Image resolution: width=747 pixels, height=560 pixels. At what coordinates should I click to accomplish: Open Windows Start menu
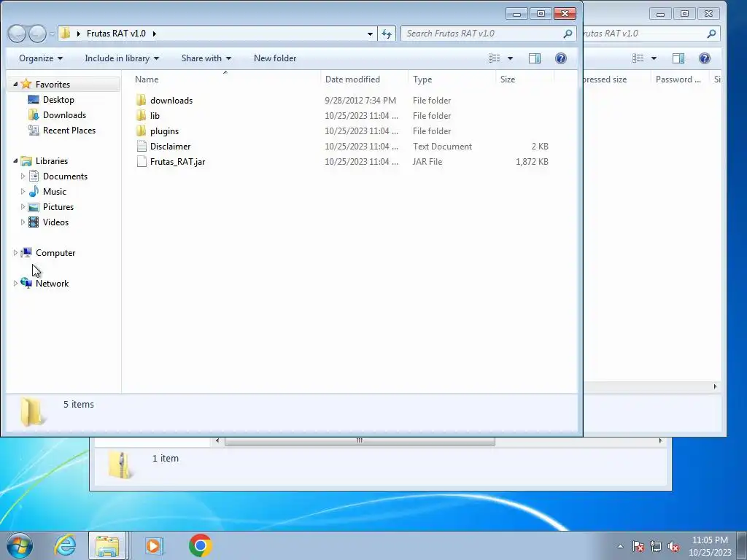point(20,545)
